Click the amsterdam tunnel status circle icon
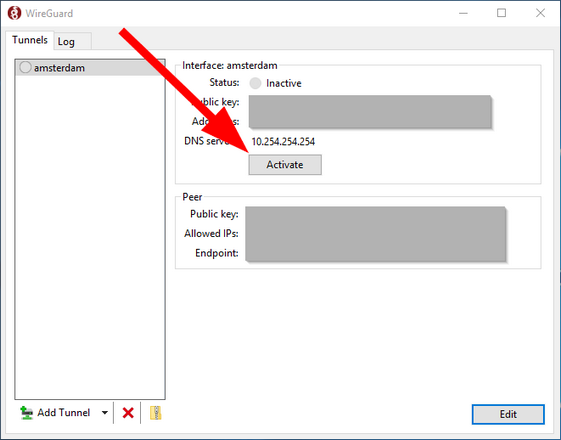This screenshot has height=440, width=561. point(25,67)
